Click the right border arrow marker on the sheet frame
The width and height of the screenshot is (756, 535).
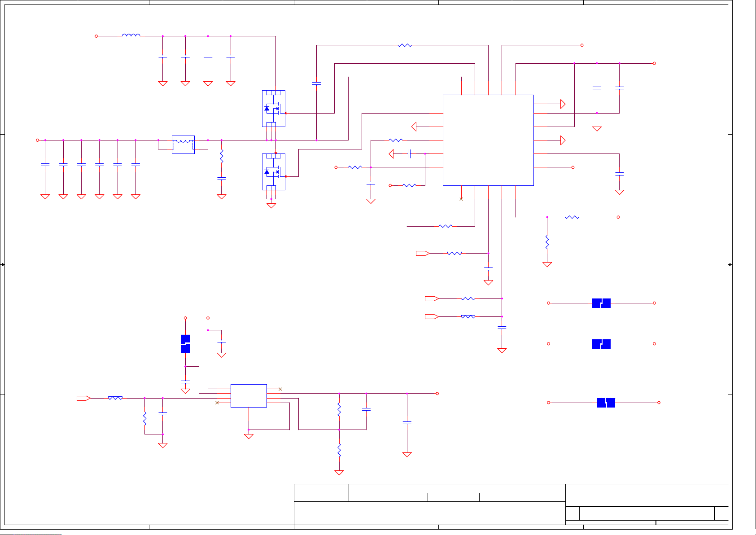(x=730, y=265)
